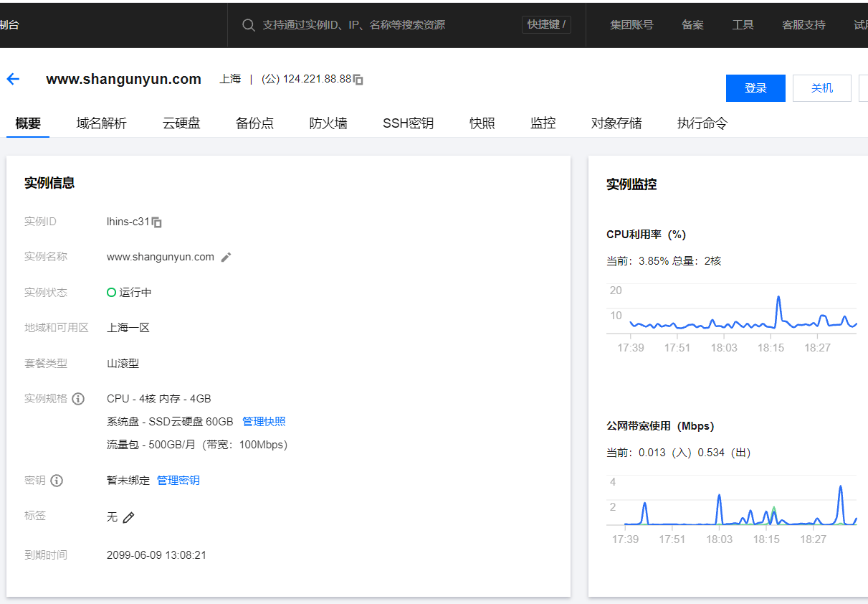This screenshot has width=868, height=604.
Task: Click the 运行中 status text
Action: (x=135, y=293)
